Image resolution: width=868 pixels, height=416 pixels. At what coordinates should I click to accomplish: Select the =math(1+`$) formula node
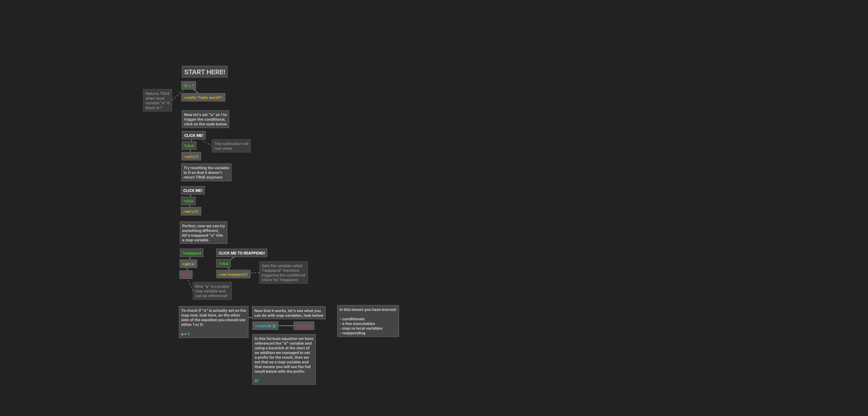265,326
